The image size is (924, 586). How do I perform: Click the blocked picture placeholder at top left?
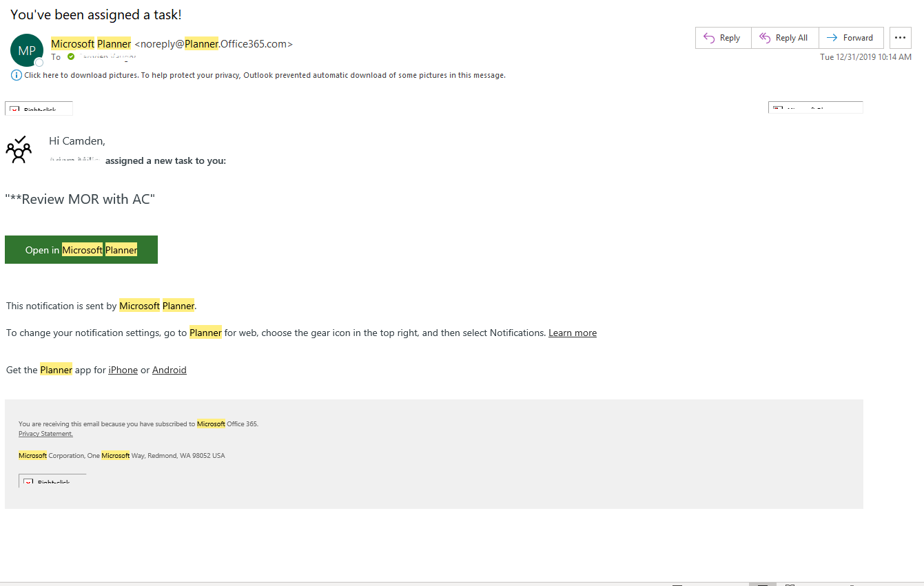point(39,108)
